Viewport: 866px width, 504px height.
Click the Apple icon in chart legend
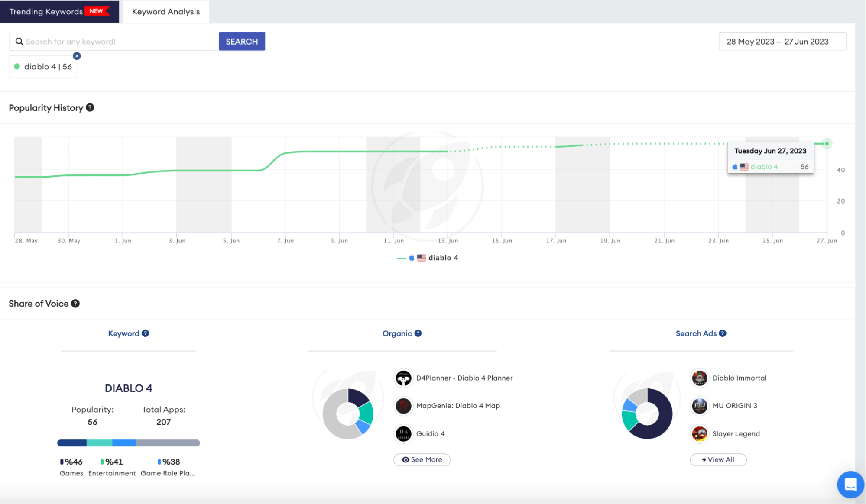tap(412, 258)
